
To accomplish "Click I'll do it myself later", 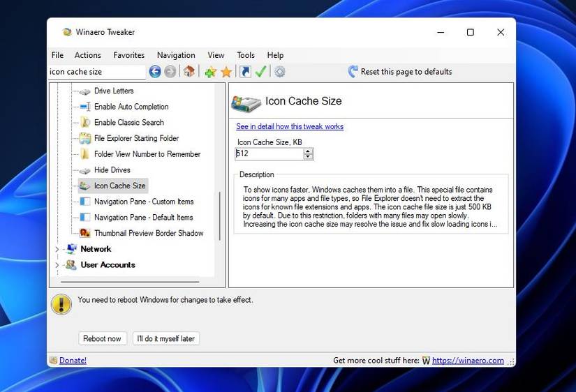I will coord(165,338).
